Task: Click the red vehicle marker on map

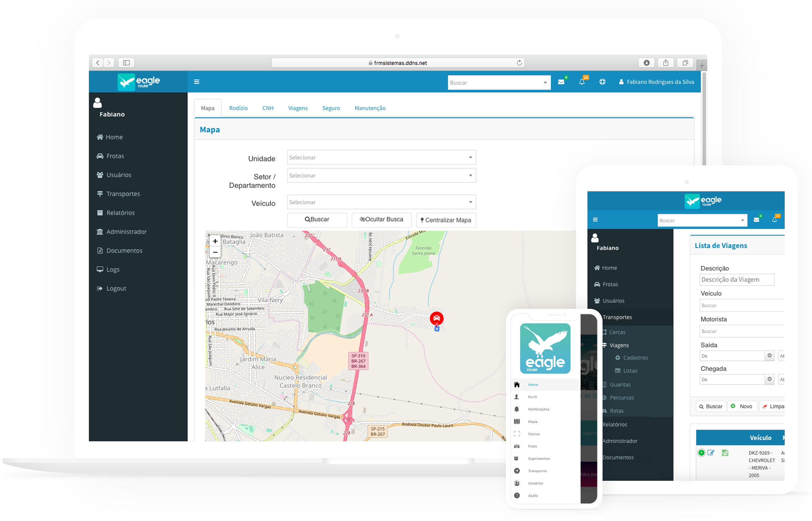Action: tap(437, 318)
